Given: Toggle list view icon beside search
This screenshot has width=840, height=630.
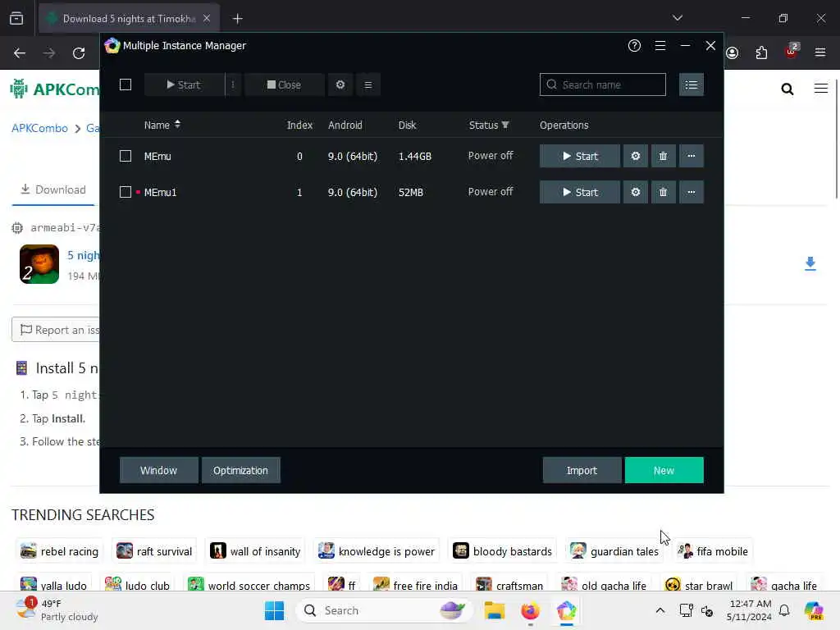Looking at the screenshot, I should point(691,84).
